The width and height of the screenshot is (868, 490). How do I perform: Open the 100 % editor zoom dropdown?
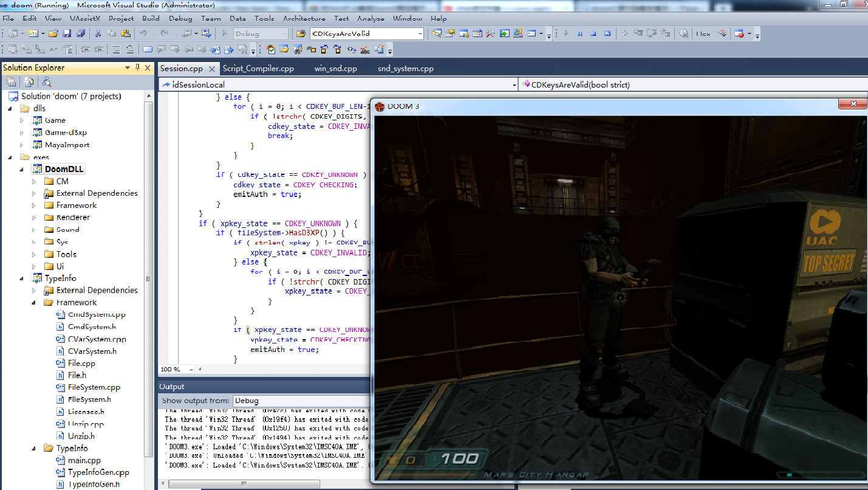pyautogui.click(x=191, y=369)
